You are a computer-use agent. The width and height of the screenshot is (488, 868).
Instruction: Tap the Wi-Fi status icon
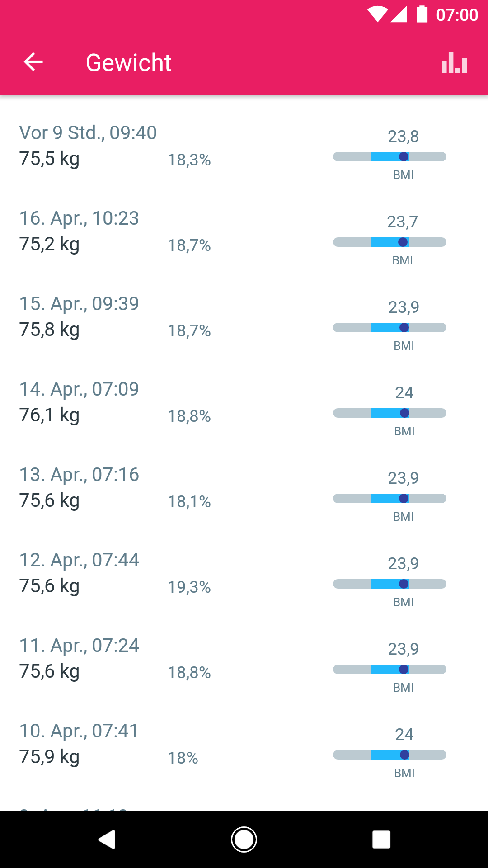click(x=377, y=14)
